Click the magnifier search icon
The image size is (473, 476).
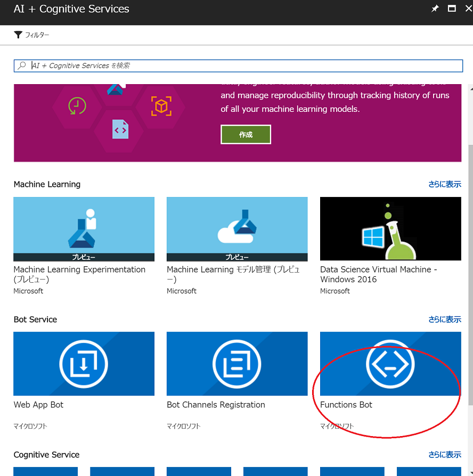(22, 65)
